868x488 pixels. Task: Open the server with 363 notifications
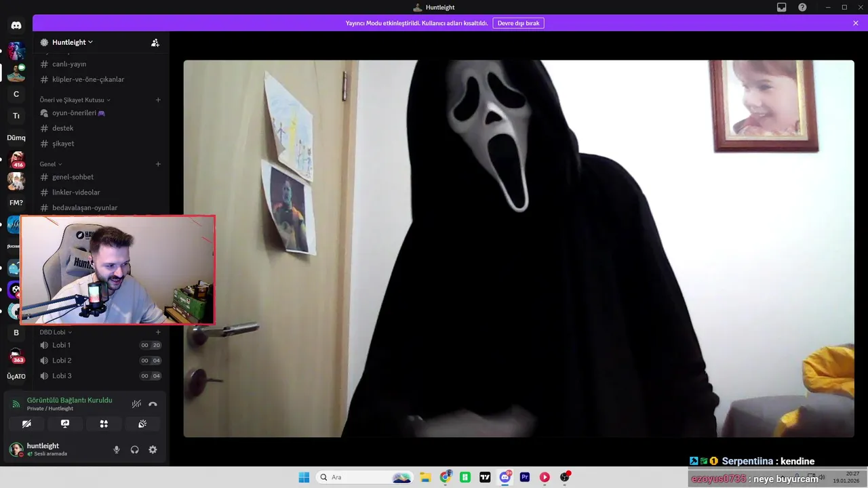[x=16, y=355]
